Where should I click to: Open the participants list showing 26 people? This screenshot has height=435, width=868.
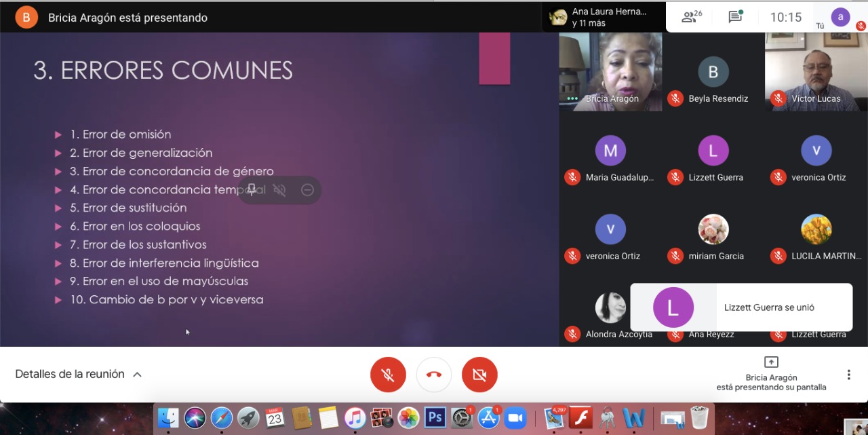coord(692,17)
